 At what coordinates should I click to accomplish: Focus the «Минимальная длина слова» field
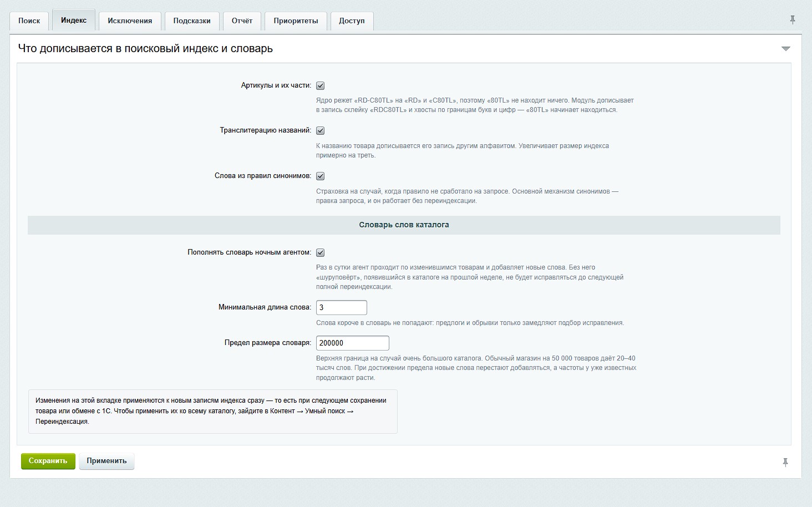click(341, 307)
